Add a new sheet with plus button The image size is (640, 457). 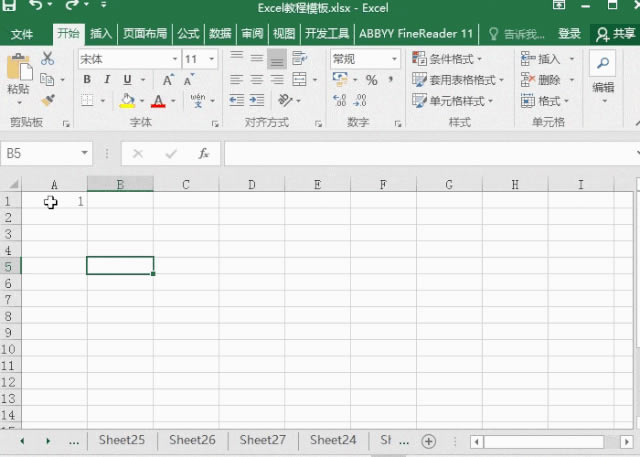point(429,441)
